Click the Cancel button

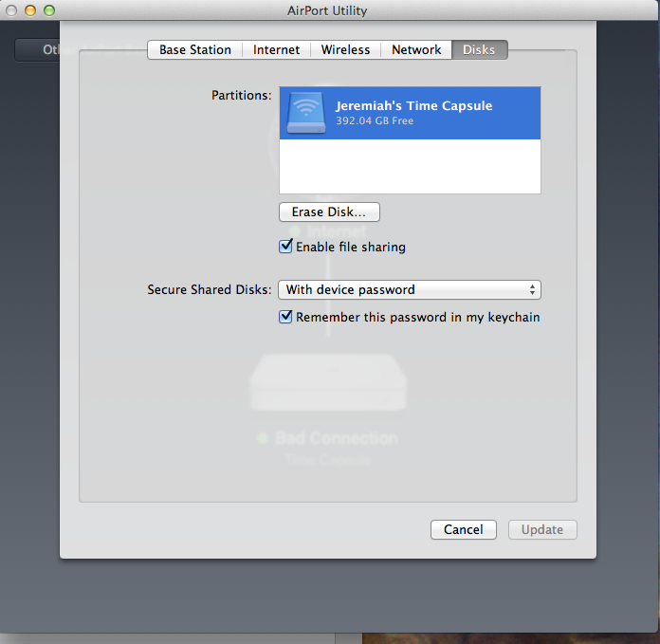[x=464, y=529]
